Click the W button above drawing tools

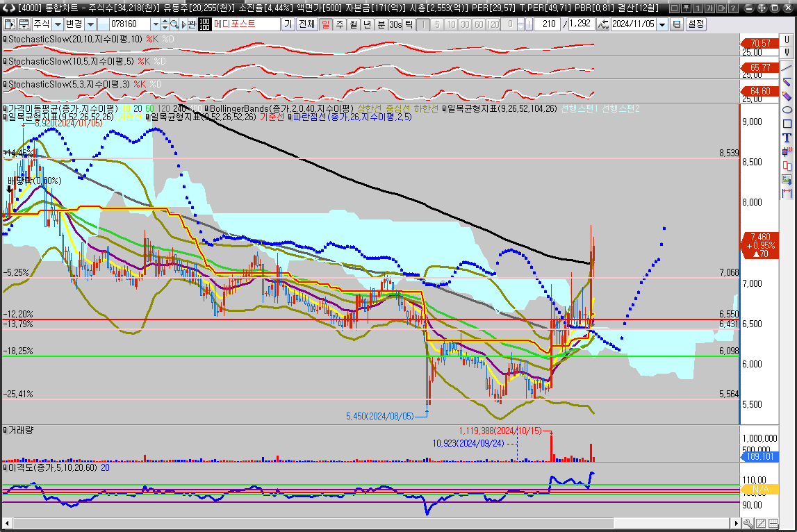[x=787, y=52]
